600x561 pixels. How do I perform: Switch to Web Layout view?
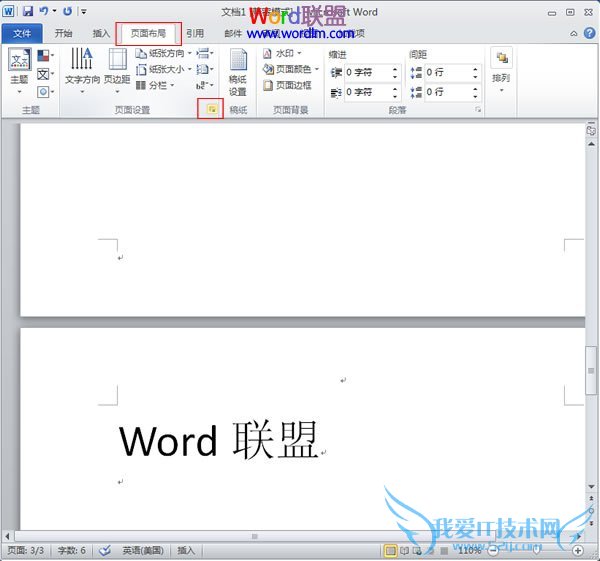(x=417, y=551)
